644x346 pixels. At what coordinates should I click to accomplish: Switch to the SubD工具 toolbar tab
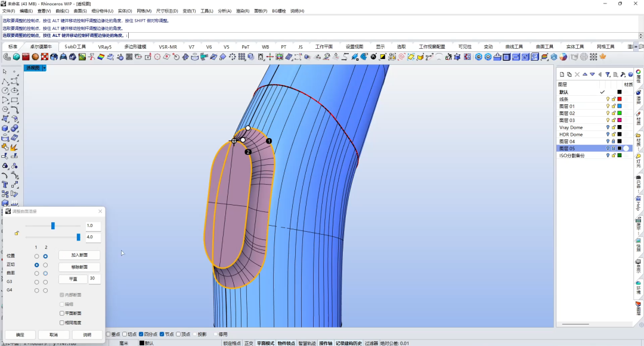pos(75,46)
